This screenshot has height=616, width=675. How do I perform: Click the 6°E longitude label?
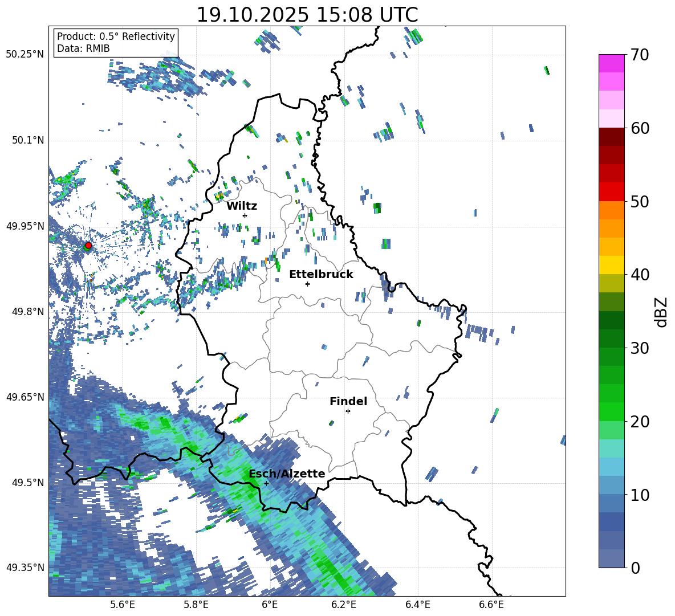pos(270,605)
